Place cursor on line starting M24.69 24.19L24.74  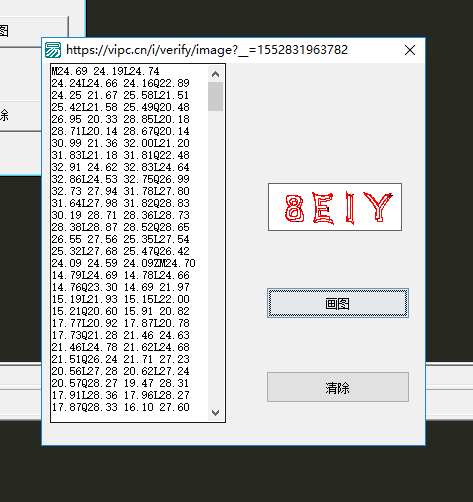(x=105, y=71)
